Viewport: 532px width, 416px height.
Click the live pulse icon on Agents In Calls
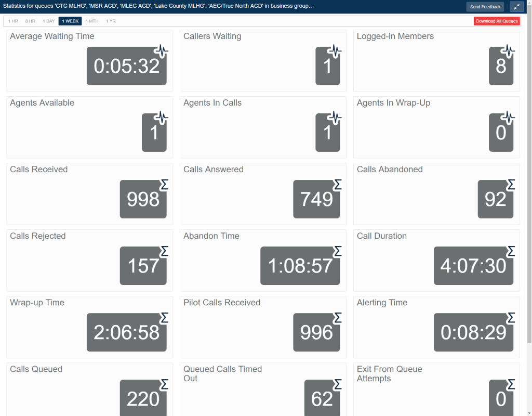335,118
